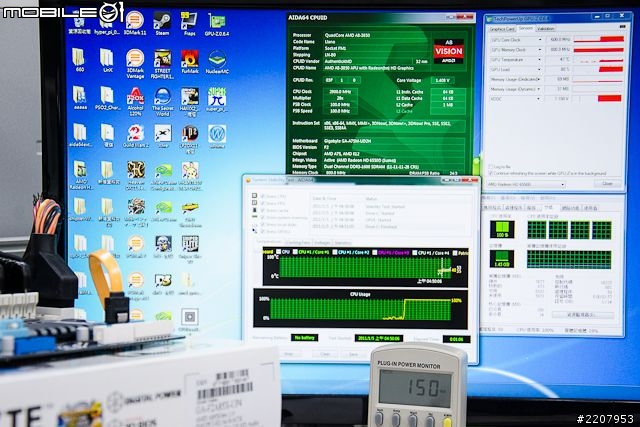Open the hyper_pi folder next to 3DMark 11
This screenshot has height=427, width=640.
coord(107,23)
